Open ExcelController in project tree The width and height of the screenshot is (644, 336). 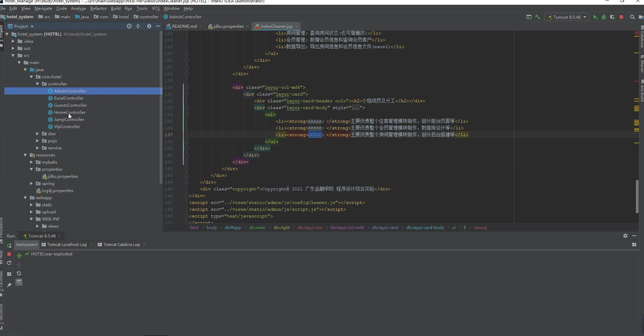point(69,98)
